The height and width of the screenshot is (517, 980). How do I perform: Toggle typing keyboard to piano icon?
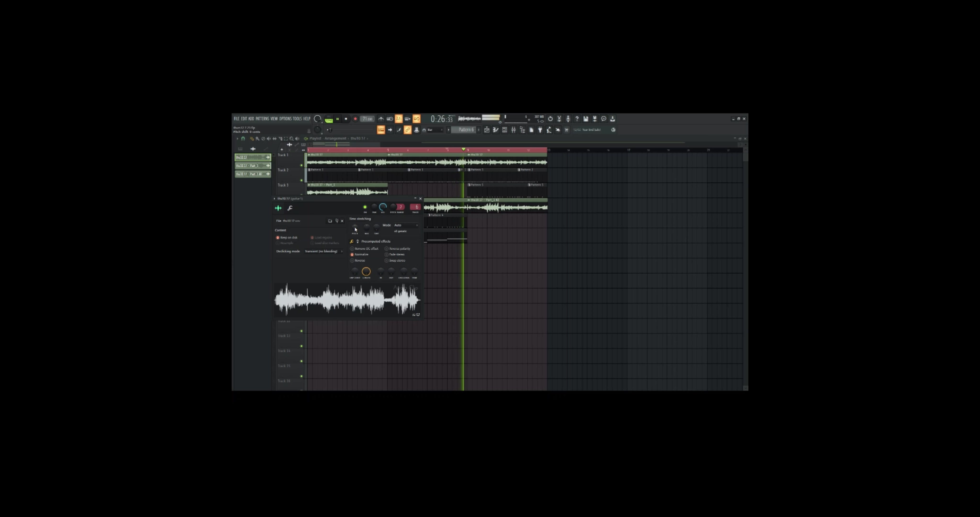(x=381, y=130)
